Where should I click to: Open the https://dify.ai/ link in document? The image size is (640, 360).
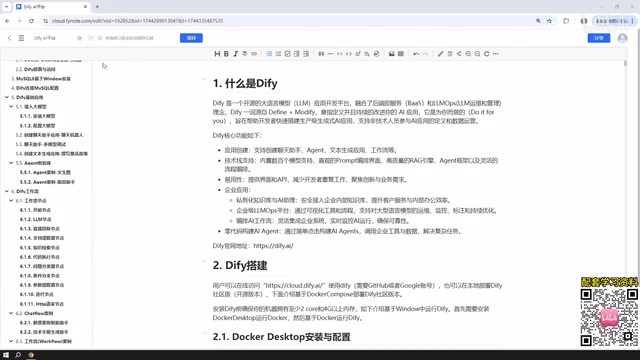point(273,246)
